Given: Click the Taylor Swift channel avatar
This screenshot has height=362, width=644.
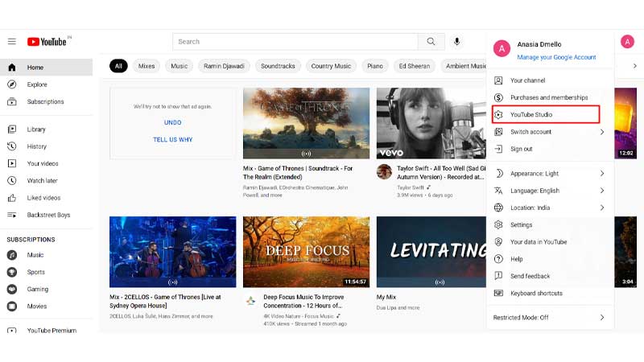Looking at the screenshot, I should click(384, 171).
